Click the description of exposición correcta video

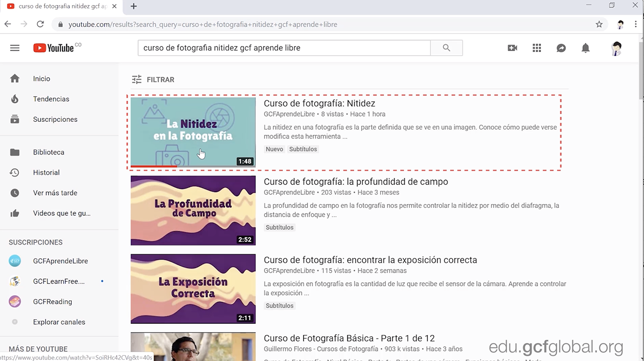[415, 288]
